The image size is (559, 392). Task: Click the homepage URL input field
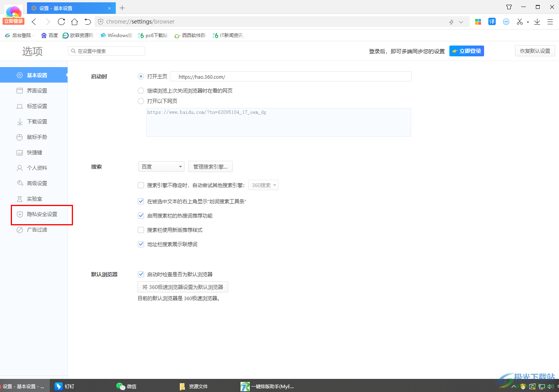pyautogui.click(x=291, y=76)
